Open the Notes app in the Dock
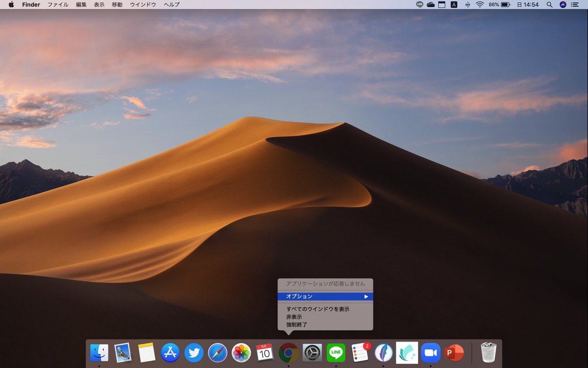 pos(147,352)
